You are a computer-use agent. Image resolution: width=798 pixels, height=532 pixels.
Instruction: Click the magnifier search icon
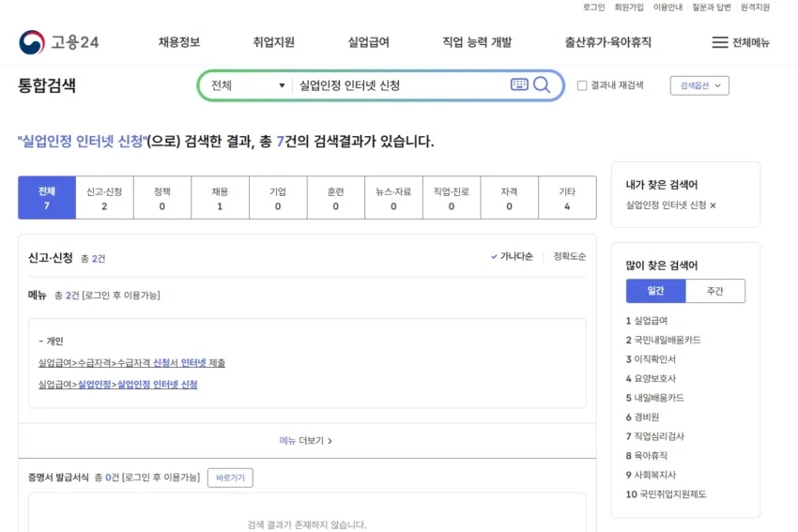click(x=542, y=84)
